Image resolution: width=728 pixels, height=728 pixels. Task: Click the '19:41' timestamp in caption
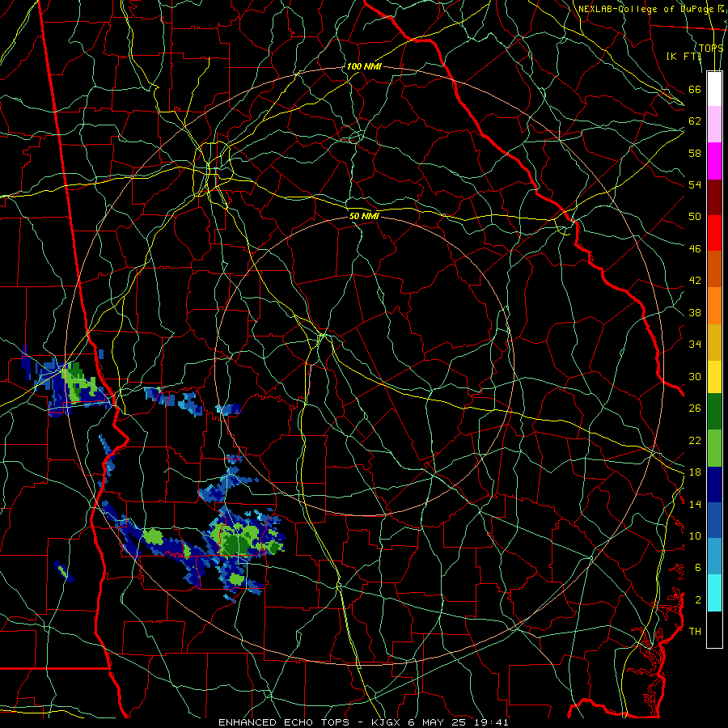491,722
